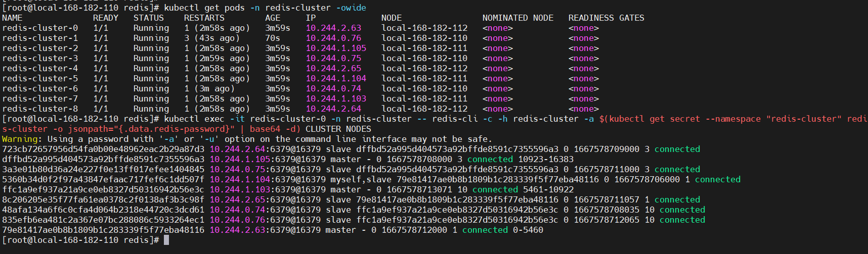The height and width of the screenshot is (254, 868).
Task: Click address 10.244.1.103:6379@16379 in cluster nodes
Action: (268, 189)
